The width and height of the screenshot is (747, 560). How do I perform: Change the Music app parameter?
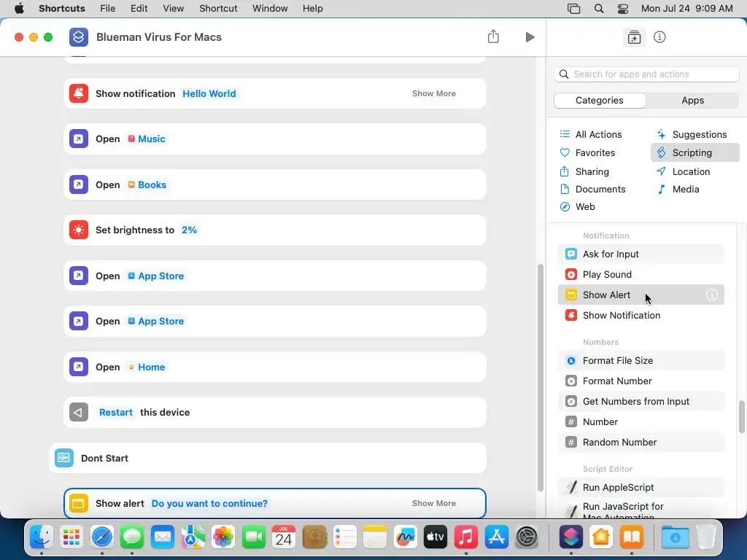click(x=146, y=139)
